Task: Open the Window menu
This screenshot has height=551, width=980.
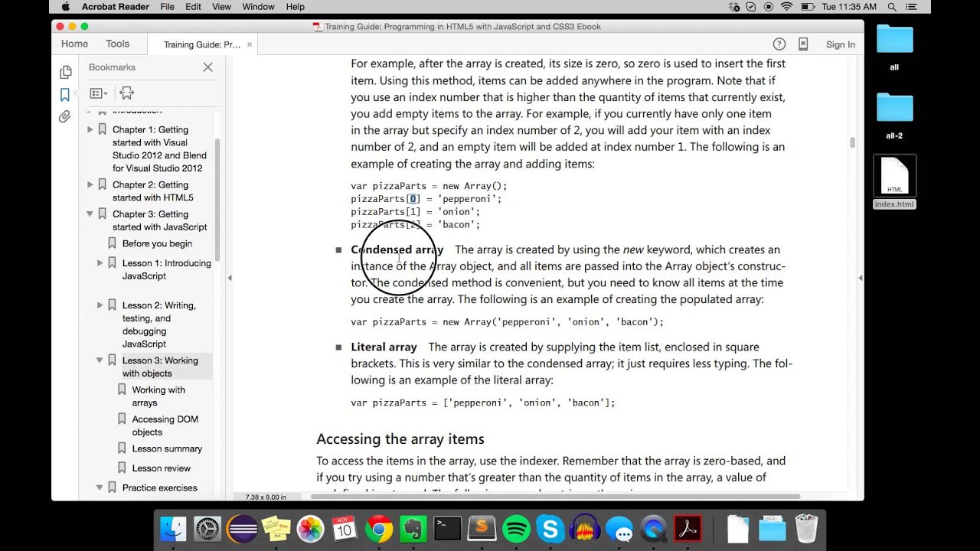Action: pos(258,7)
